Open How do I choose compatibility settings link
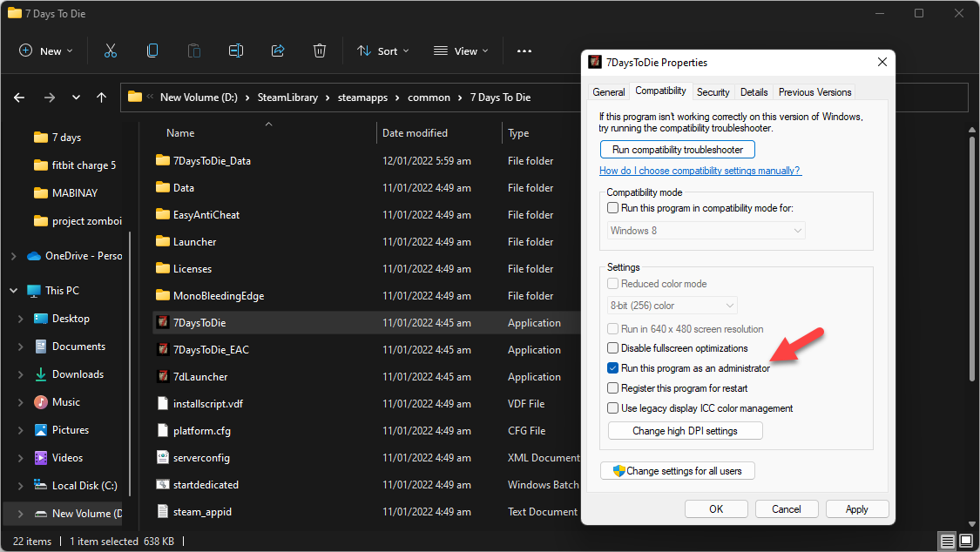Image resolution: width=980 pixels, height=552 pixels. pos(700,171)
